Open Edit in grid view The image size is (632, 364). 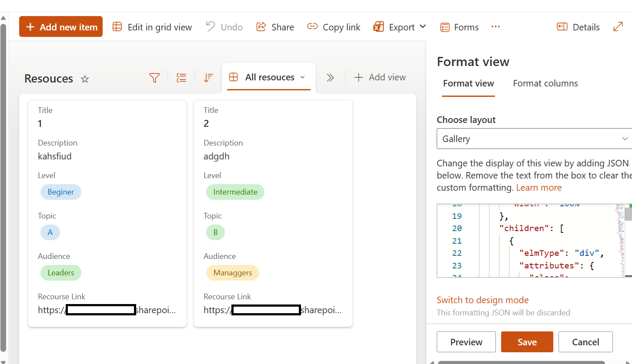(152, 27)
